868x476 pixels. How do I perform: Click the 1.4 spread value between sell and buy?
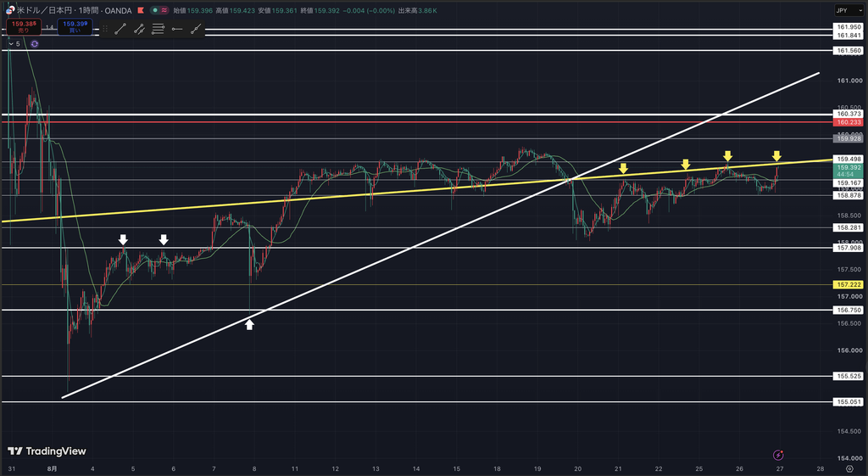pos(50,27)
